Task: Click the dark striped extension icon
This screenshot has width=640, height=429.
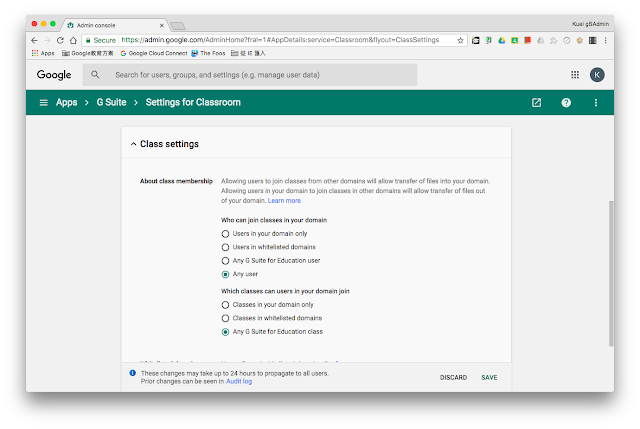Action: click(593, 40)
